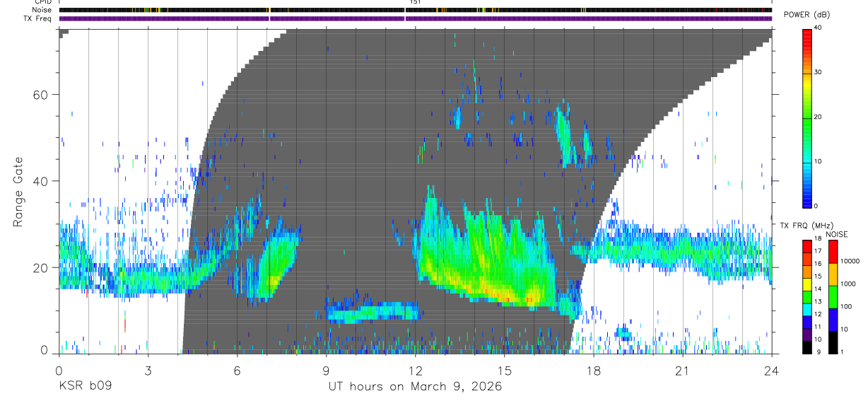Click the 60 tick on Range Gate axis
This screenshot has height=401, width=868.
tap(42, 94)
